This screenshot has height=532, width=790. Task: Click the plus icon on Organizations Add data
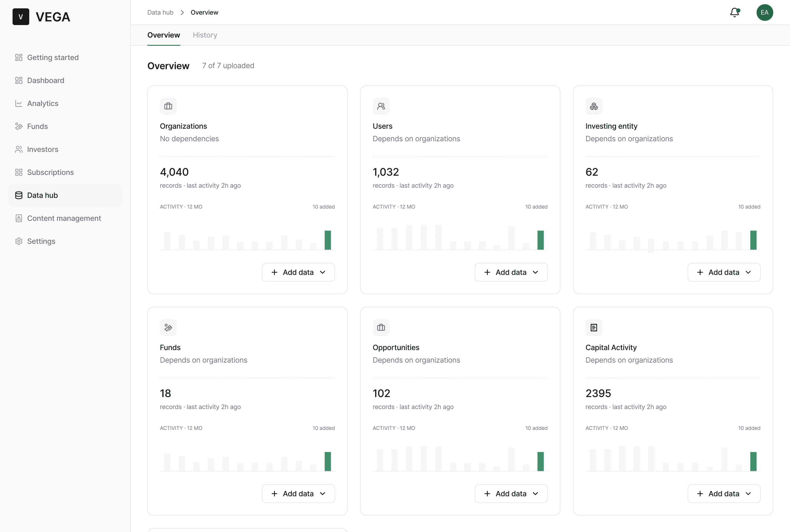274,272
